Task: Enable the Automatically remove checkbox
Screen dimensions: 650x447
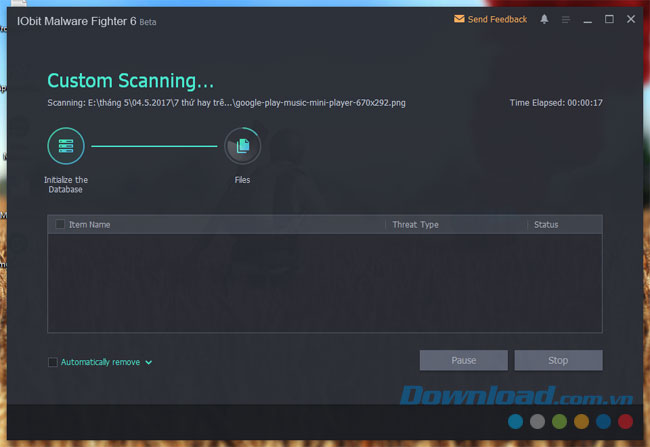Action: coord(53,362)
